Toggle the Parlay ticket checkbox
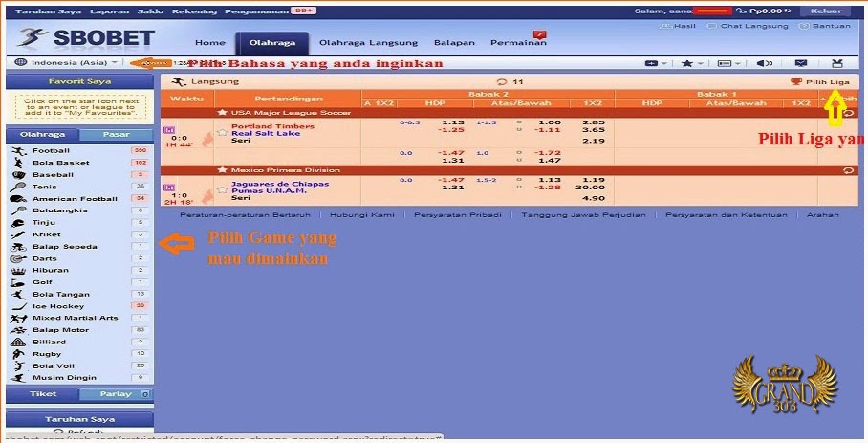This screenshot has height=443, width=868. click(x=145, y=394)
